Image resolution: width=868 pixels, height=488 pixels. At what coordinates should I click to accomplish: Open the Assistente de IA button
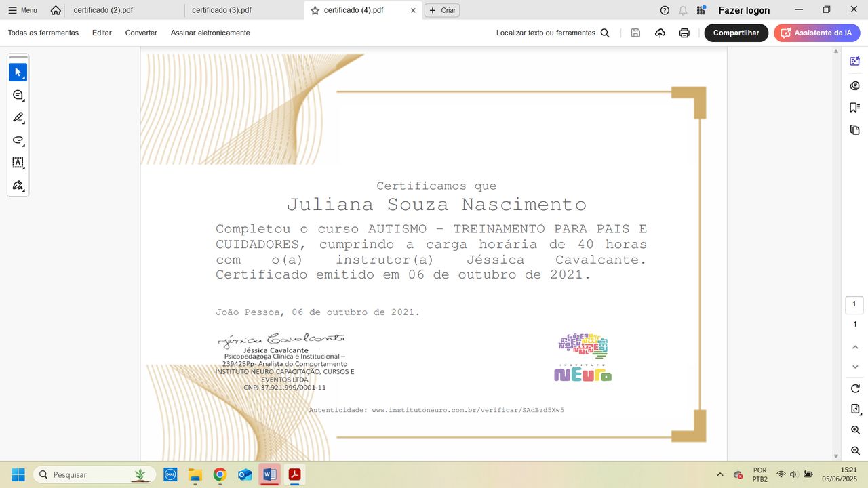[x=816, y=33]
